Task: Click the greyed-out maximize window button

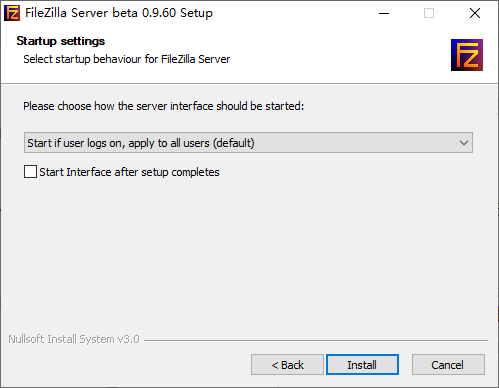Action: click(x=429, y=13)
